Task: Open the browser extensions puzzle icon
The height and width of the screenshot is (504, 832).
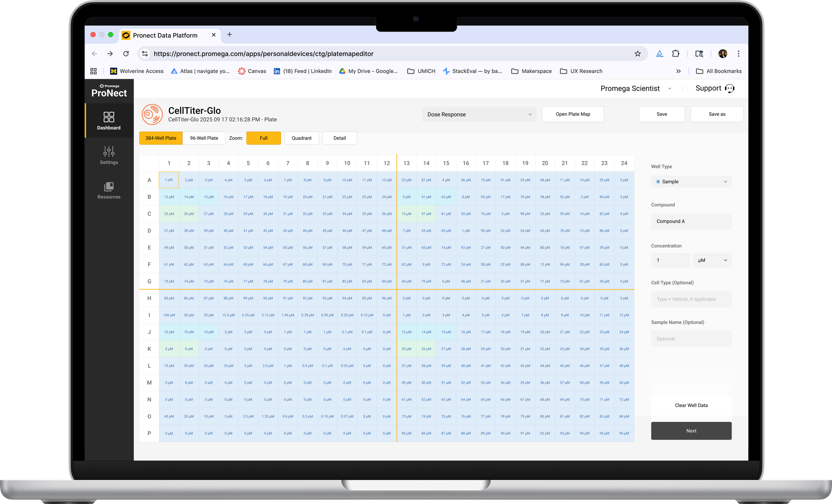Action: [x=676, y=54]
